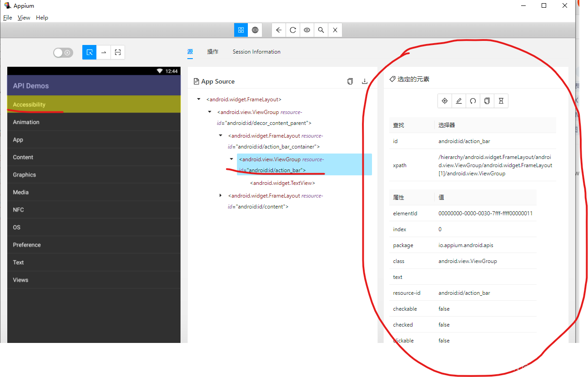
Task: Select the action_bar_container node text
Action: pyautogui.click(x=276, y=141)
